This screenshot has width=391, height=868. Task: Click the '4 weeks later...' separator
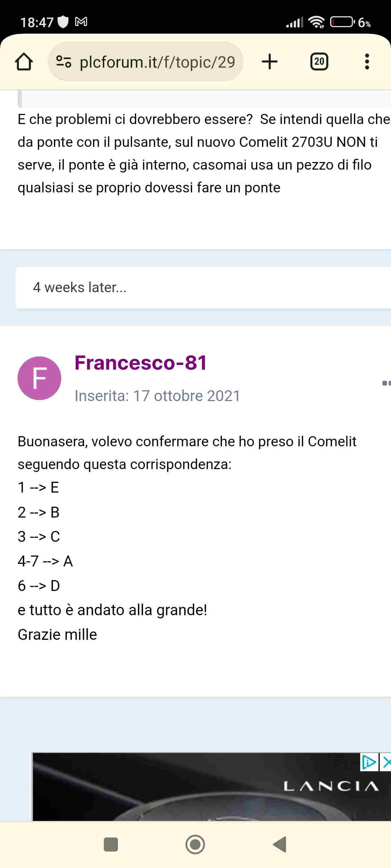click(x=203, y=288)
